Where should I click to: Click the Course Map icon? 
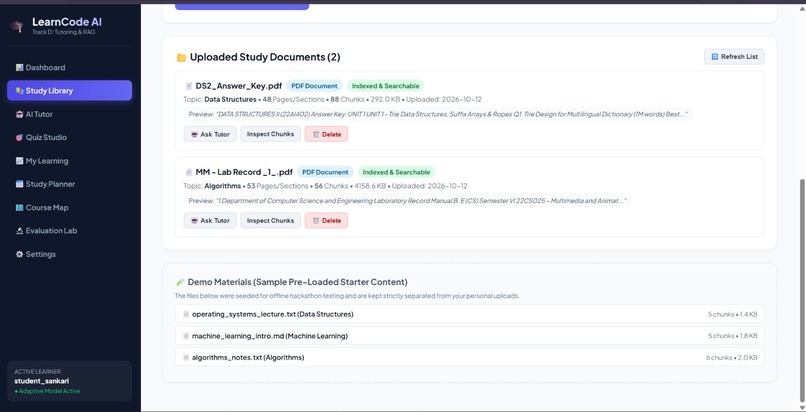click(19, 208)
